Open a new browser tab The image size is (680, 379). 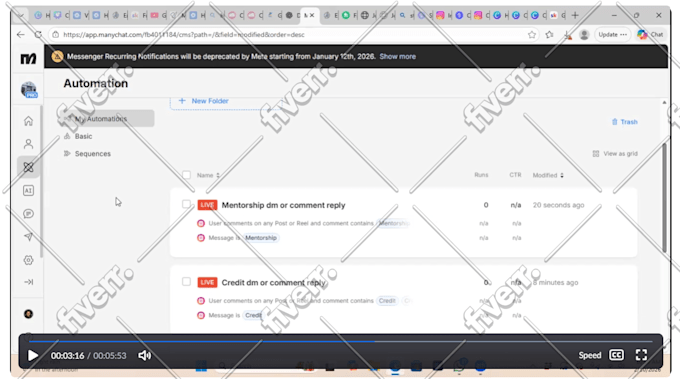[x=575, y=15]
